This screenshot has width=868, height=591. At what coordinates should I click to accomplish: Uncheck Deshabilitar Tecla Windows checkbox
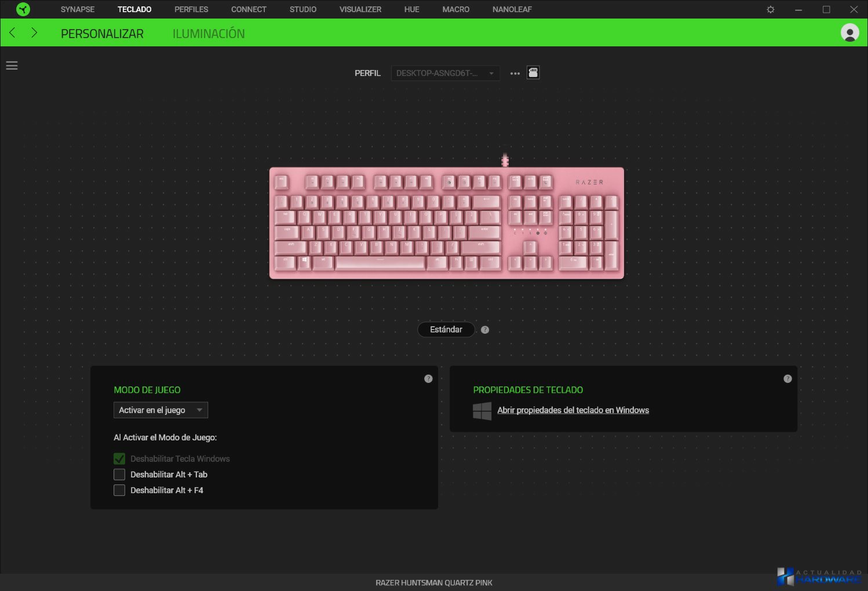click(119, 459)
